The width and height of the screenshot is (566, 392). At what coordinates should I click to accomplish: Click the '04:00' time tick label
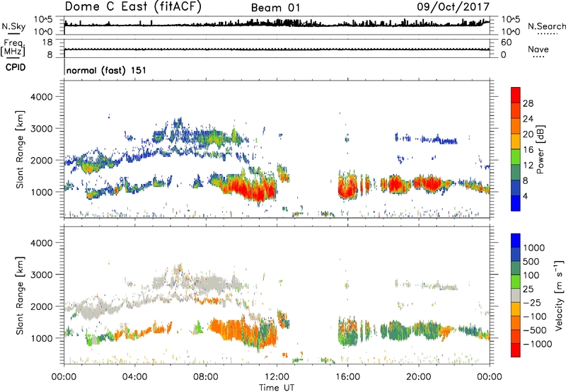135,377
